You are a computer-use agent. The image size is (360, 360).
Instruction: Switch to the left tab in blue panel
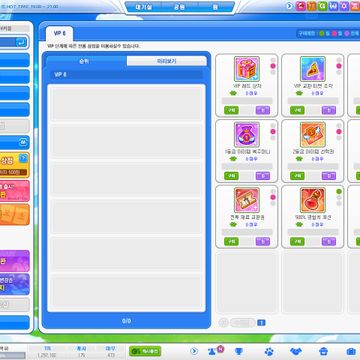point(86,61)
